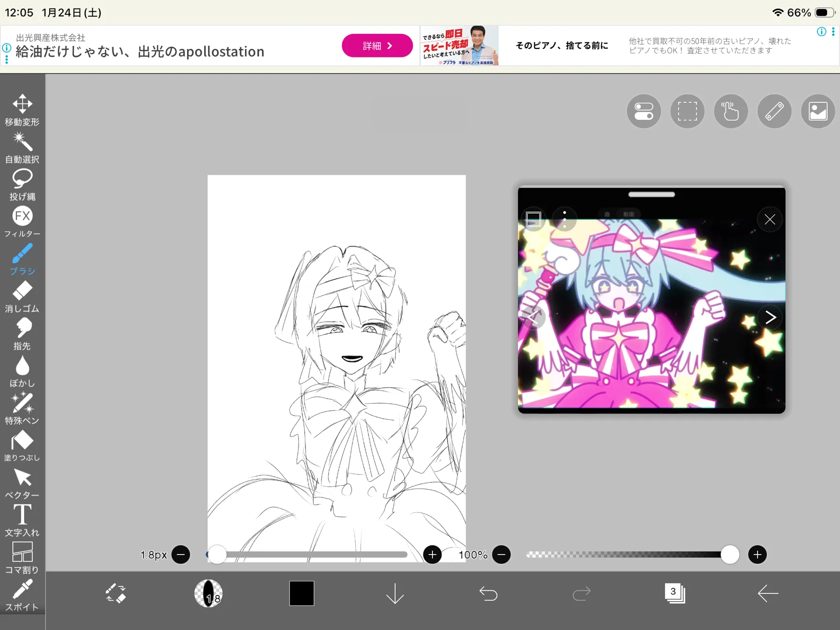The height and width of the screenshot is (630, 840).
Task: Tap the 12:05 clock in status bar
Action: [19, 13]
